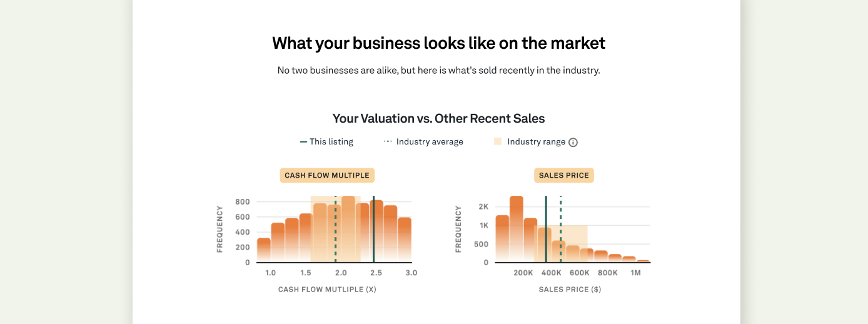Toggle the "Industry average" legend label
Image resolution: width=868 pixels, height=324 pixels.
430,142
